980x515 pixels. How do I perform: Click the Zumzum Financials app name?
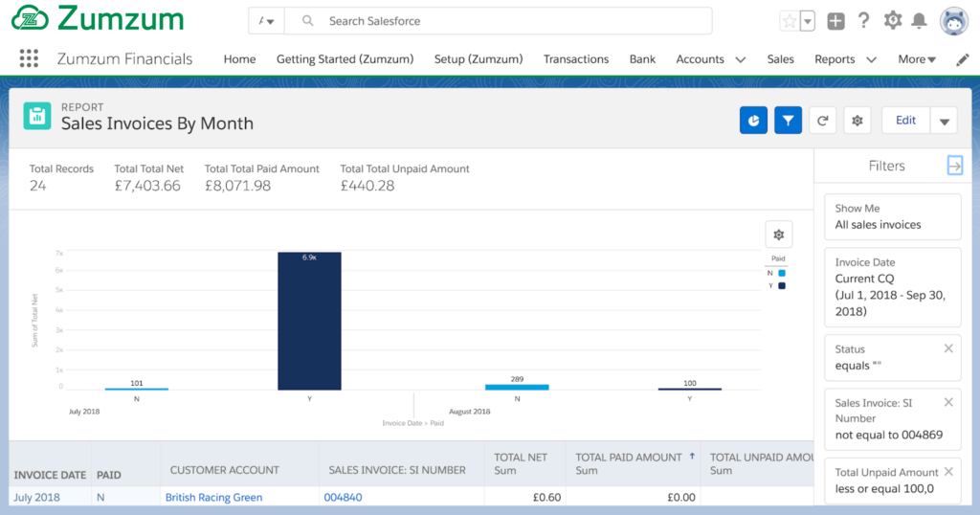[124, 58]
